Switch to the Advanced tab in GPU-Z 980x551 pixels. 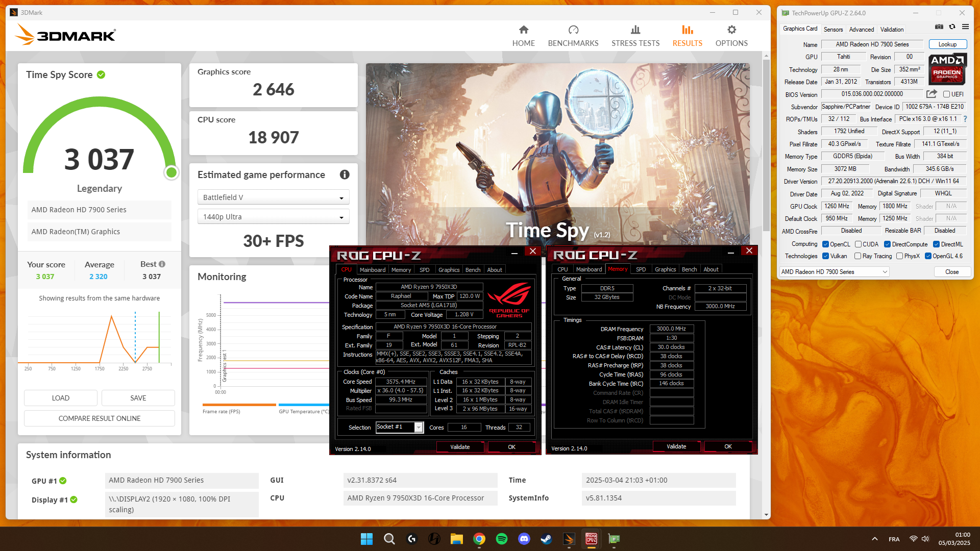coord(862,30)
